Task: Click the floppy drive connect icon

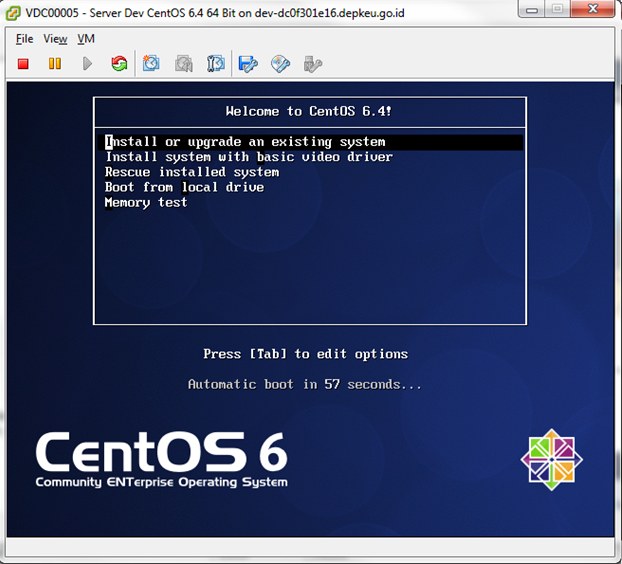Action: [x=248, y=64]
